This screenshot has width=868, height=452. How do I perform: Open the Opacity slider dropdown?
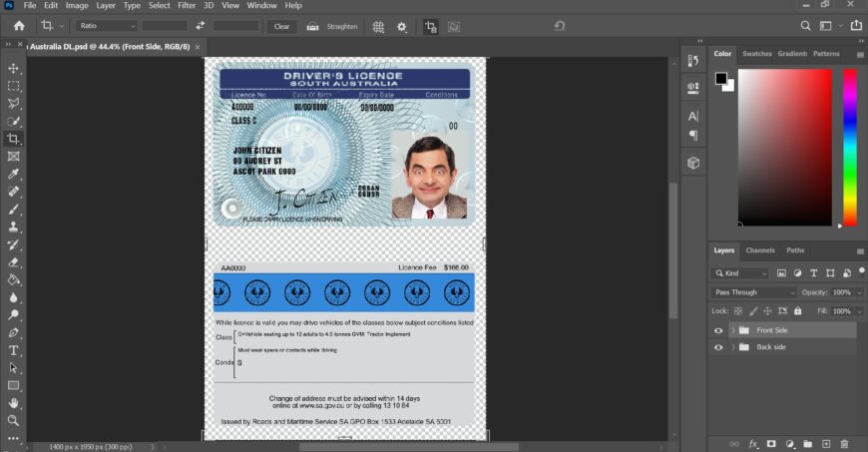click(859, 292)
